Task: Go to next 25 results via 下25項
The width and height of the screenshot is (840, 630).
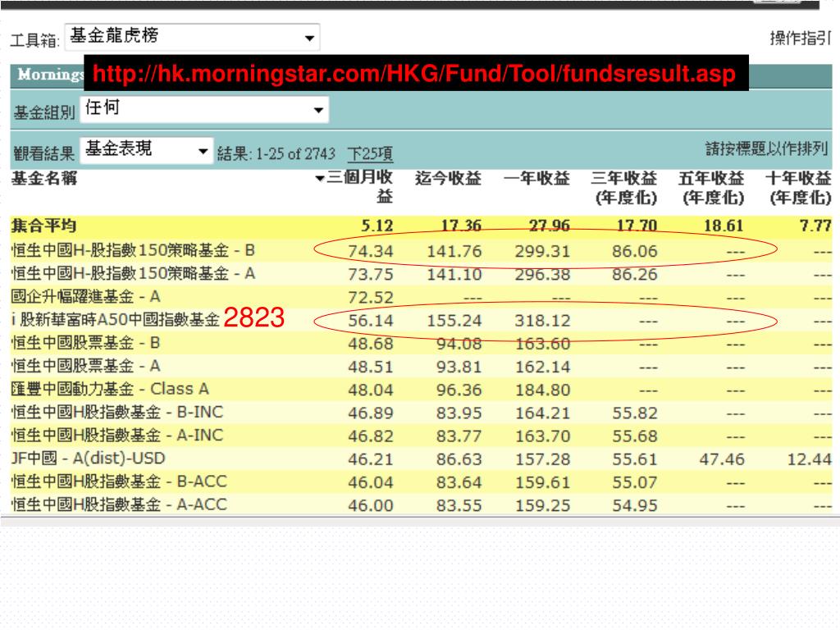Action: (370, 153)
